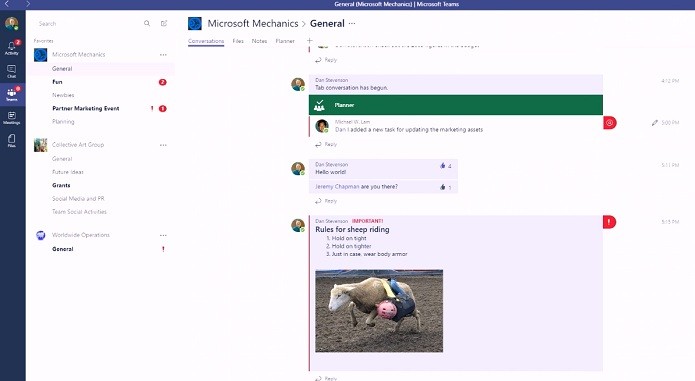
Task: Open the Chat section
Action: (x=12, y=71)
